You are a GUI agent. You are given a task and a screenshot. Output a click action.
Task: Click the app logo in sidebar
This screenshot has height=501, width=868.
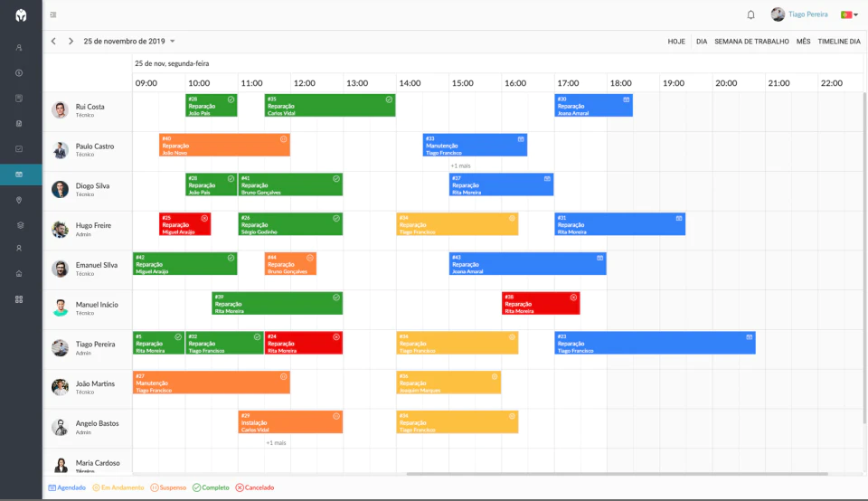tap(21, 15)
